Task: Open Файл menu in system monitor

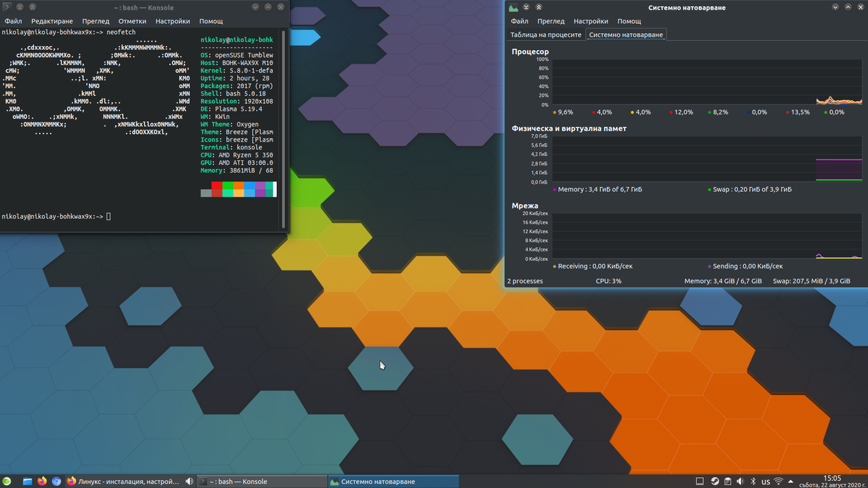Action: [519, 21]
